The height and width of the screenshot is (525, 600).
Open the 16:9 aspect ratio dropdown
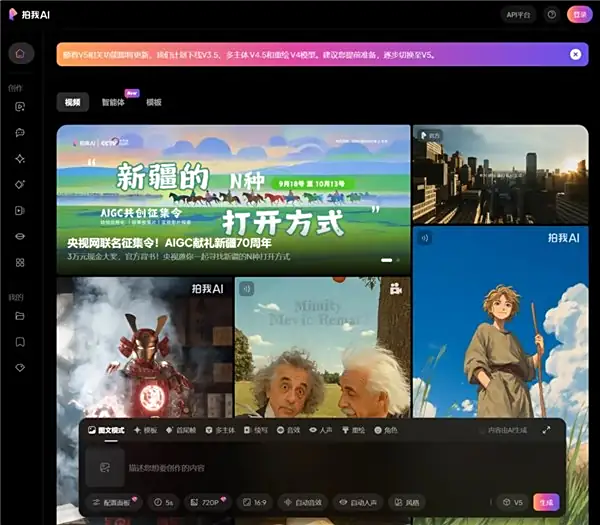(255, 502)
